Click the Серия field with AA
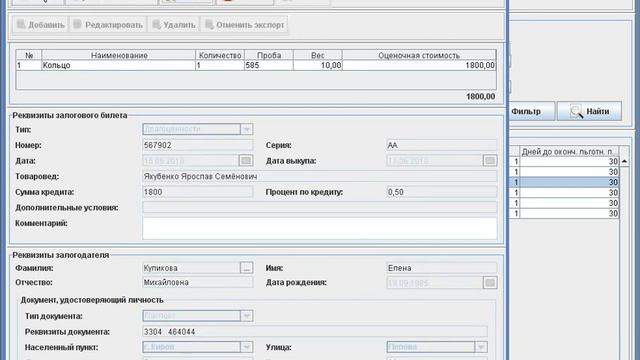 click(x=442, y=145)
